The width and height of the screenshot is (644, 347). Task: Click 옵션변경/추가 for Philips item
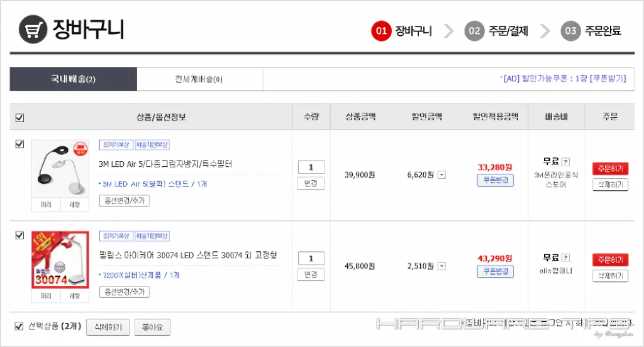tap(125, 292)
